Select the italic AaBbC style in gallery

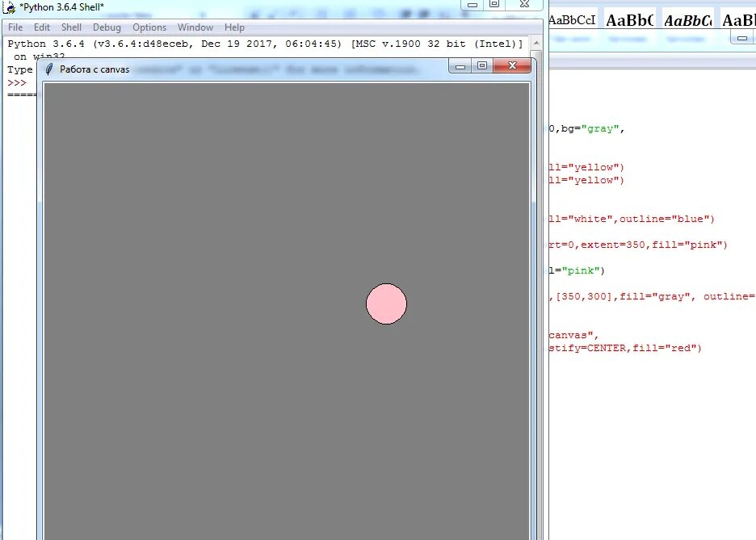pos(688,20)
